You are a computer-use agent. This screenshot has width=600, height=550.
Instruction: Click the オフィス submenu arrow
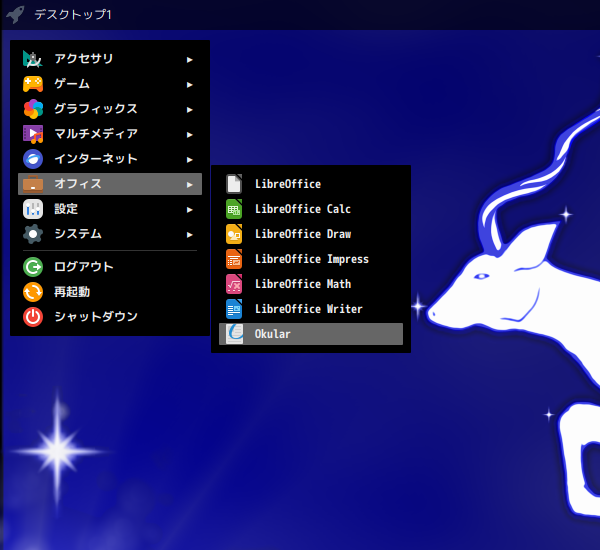(x=189, y=185)
